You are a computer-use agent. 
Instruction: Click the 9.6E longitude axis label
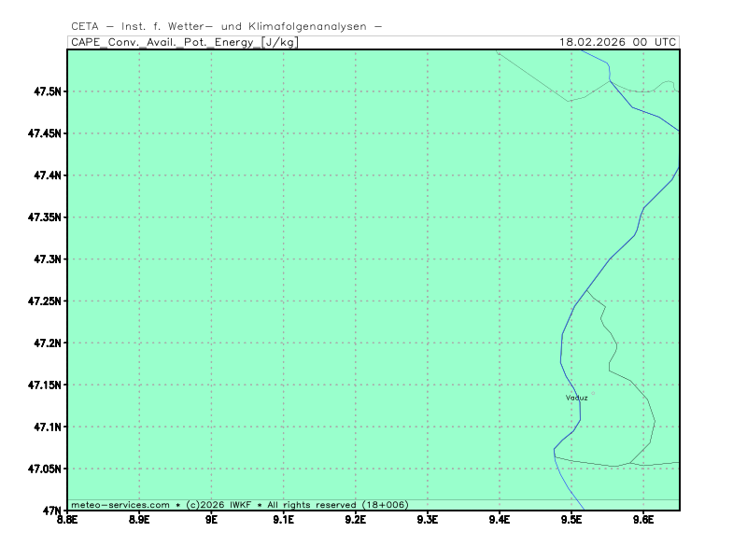pos(643,519)
